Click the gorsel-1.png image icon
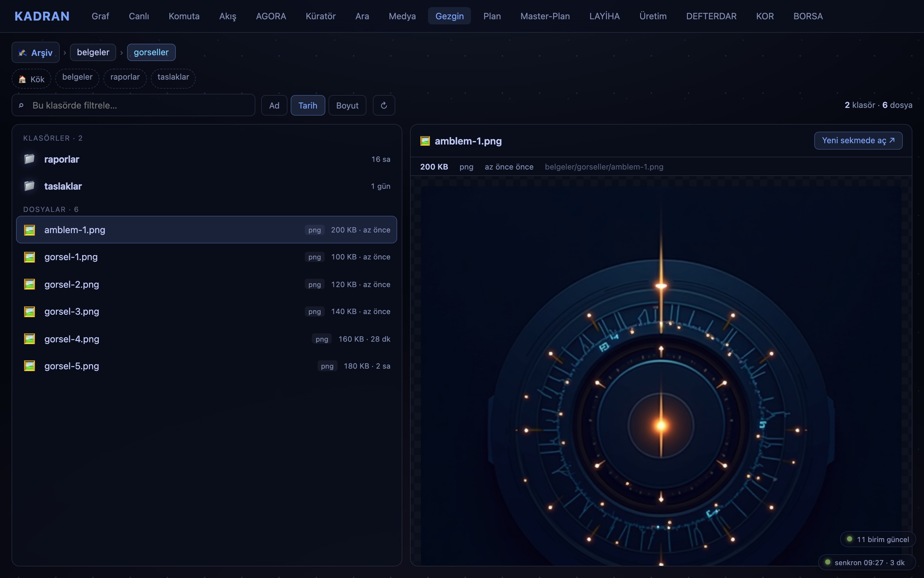 tap(30, 257)
